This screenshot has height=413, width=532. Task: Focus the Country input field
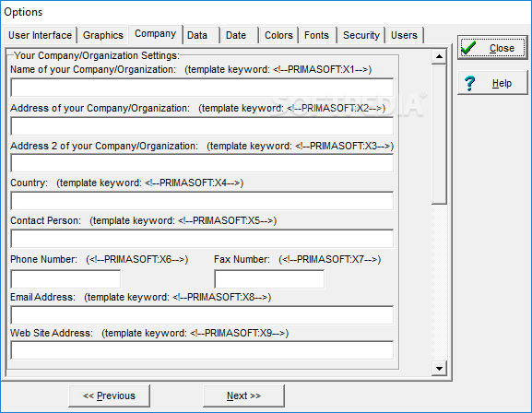pos(202,201)
